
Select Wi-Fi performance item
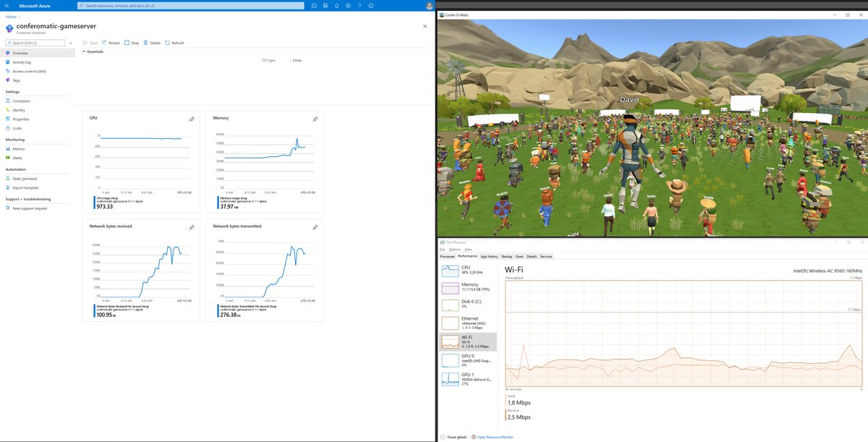[469, 341]
